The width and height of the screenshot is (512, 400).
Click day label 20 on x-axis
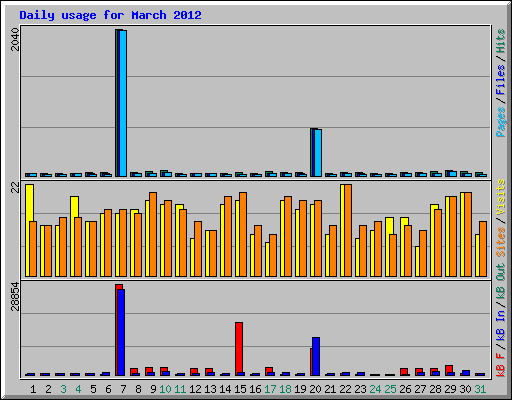pos(315,389)
